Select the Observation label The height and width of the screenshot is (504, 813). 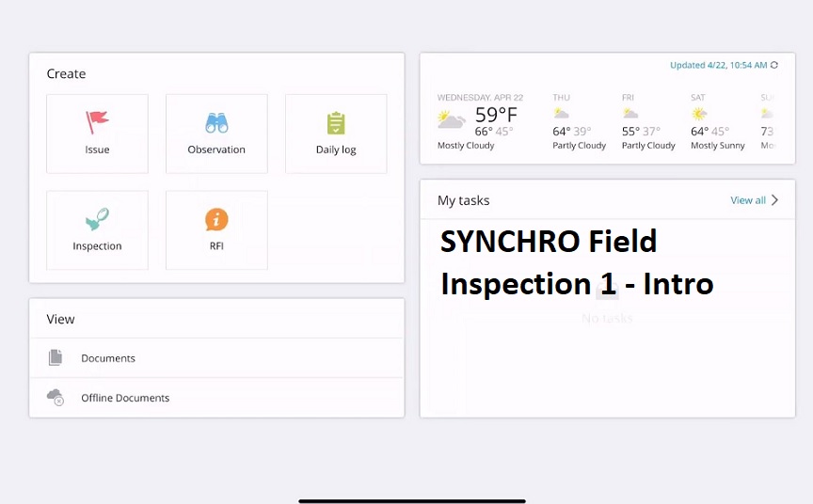click(216, 150)
